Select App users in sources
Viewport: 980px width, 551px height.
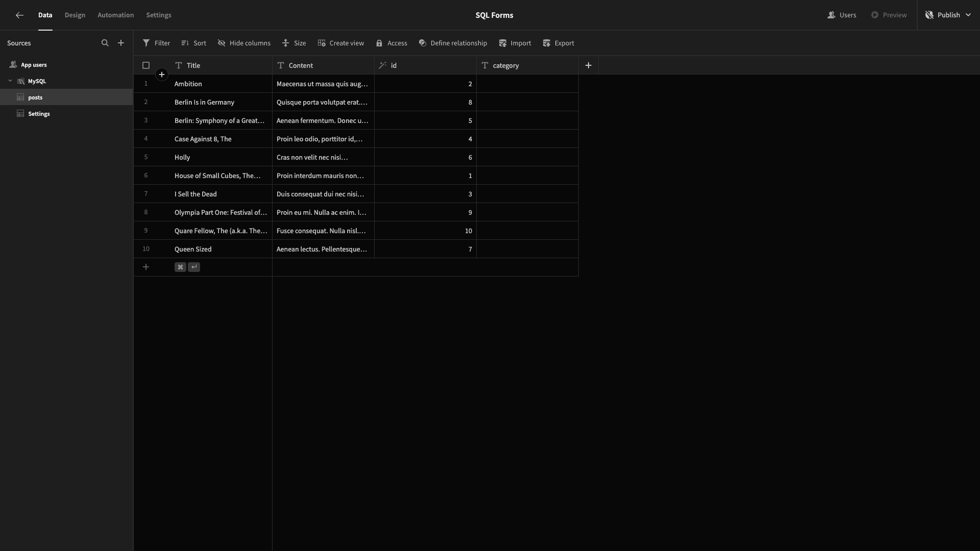66,65
